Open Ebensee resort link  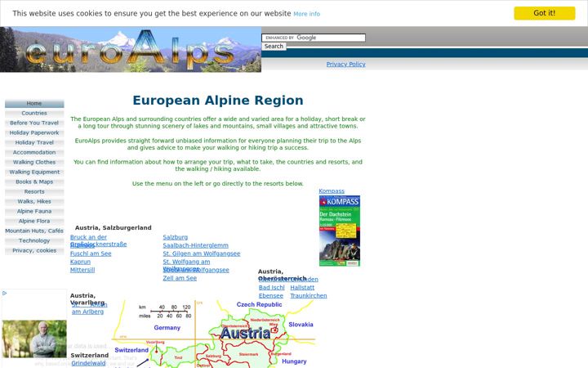pos(271,296)
